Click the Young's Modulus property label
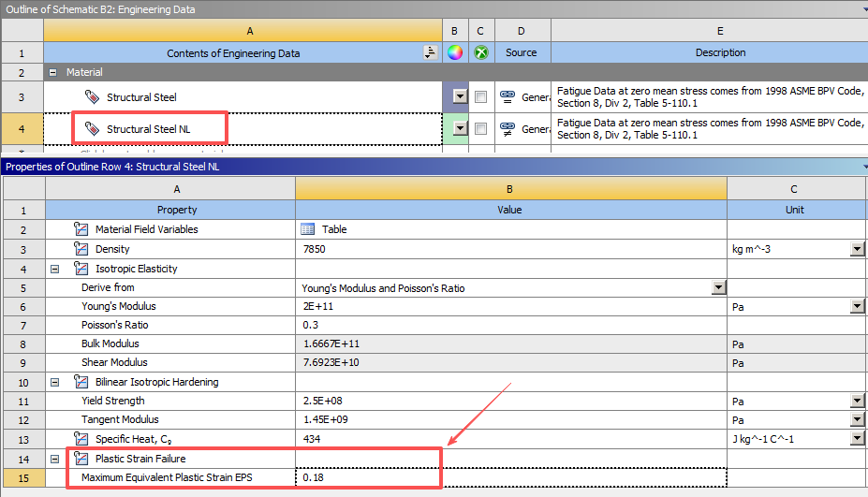This screenshot has height=497, width=868. (x=119, y=306)
